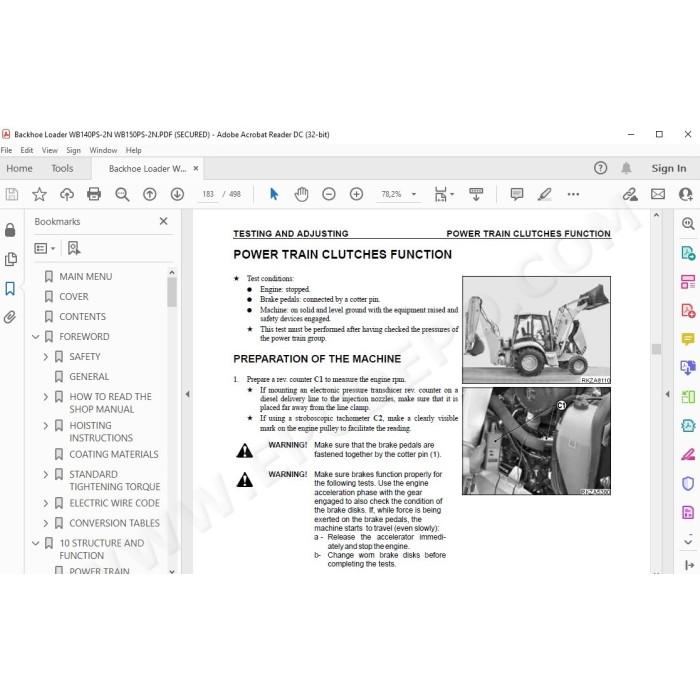The width and height of the screenshot is (700, 700).
Task: Click Sign In
Action: click(x=668, y=168)
